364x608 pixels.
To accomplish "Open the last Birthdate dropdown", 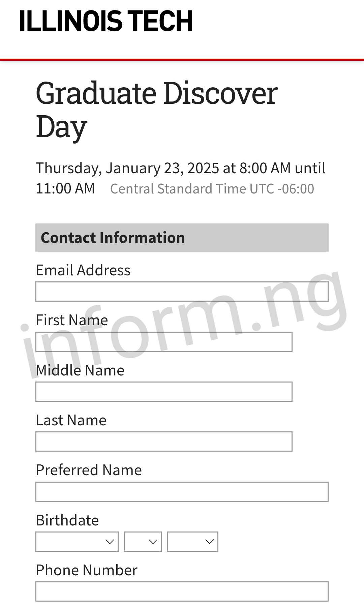I will [x=192, y=542].
